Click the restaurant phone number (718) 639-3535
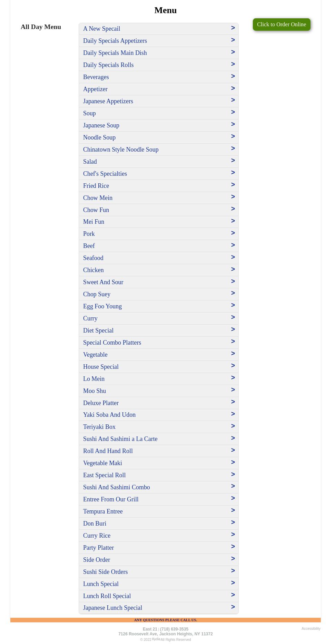 (x=174, y=629)
